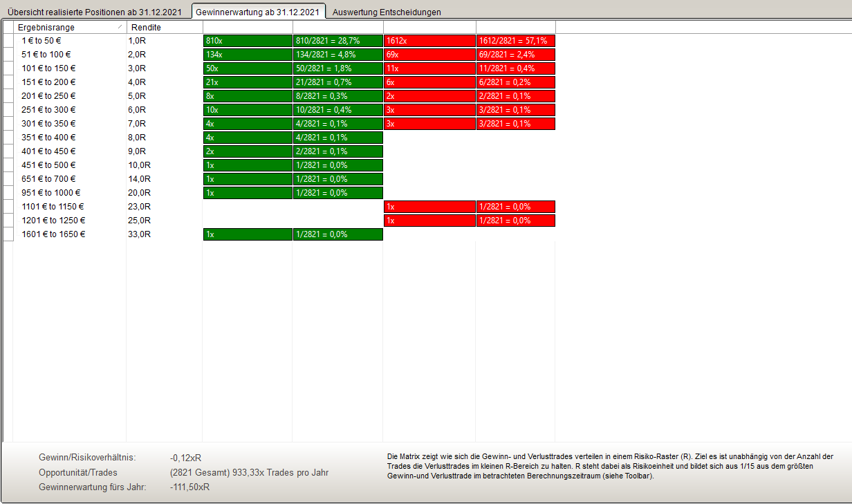The height and width of the screenshot is (504, 852).
Task: Click green cell showing 8x
Action: coord(248,96)
